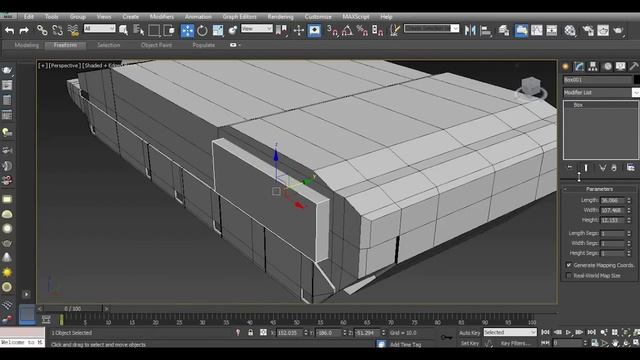Click the Edit Named Selection Sets icon
This screenshot has width=640, height=360.
(395, 30)
